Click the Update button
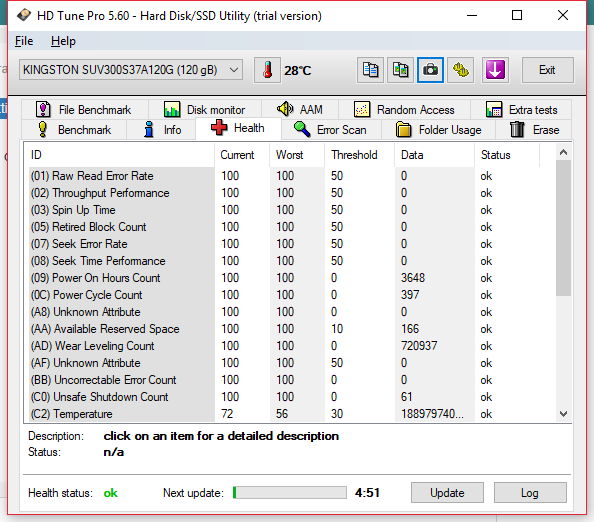Screen dimensions: 594x522 pos(447,492)
